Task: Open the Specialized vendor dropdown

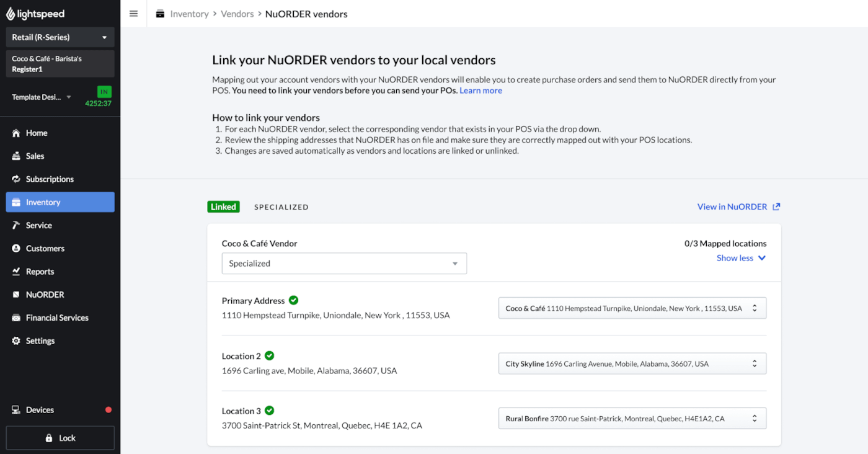Action: click(344, 264)
